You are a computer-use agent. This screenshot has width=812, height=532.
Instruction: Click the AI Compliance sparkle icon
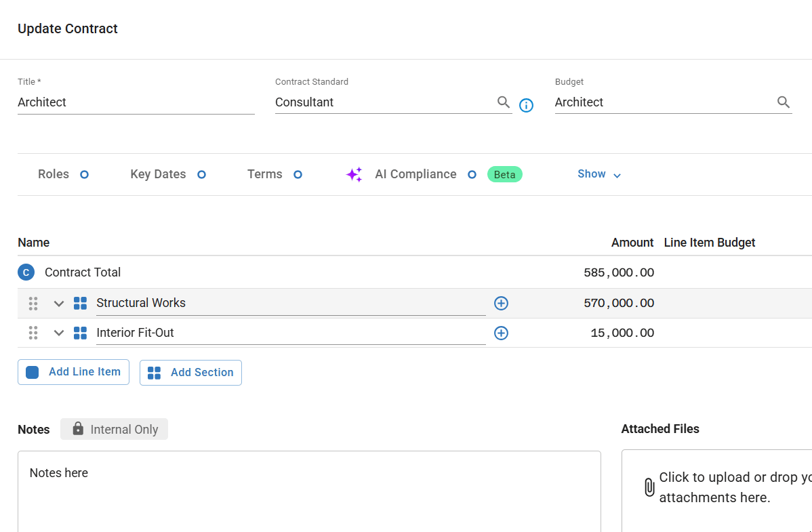pos(354,174)
